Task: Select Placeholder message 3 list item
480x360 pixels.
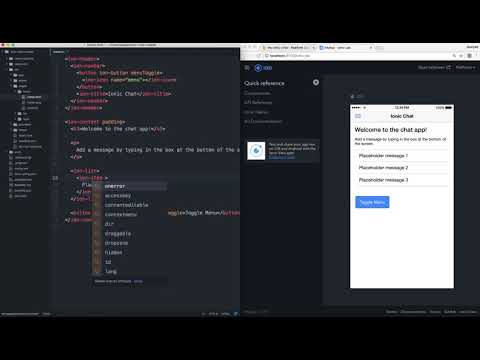Action: [x=401, y=180]
